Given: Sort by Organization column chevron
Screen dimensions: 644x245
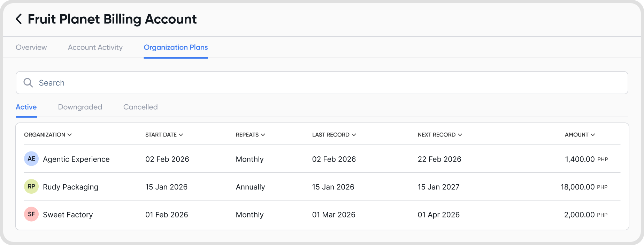Looking at the screenshot, I should 70,135.
